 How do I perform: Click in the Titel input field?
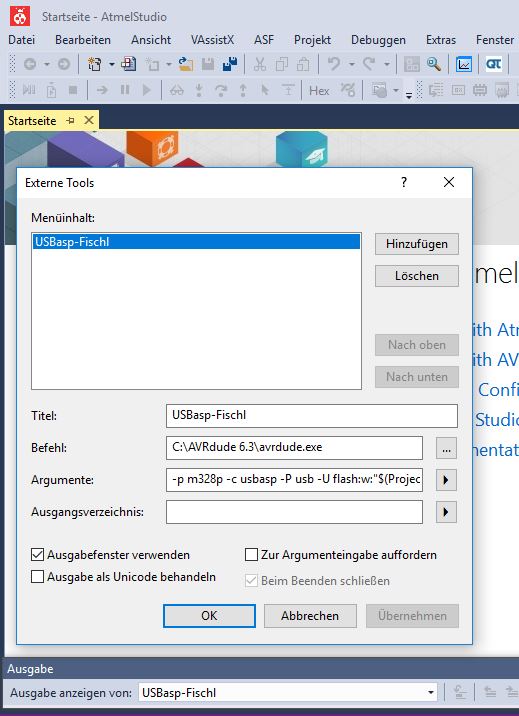[x=312, y=416]
